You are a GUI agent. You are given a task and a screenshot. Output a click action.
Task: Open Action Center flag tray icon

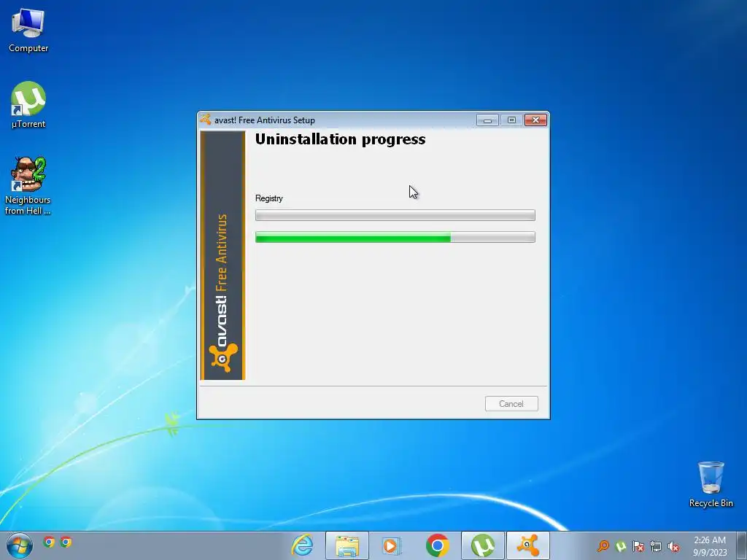[638, 546]
